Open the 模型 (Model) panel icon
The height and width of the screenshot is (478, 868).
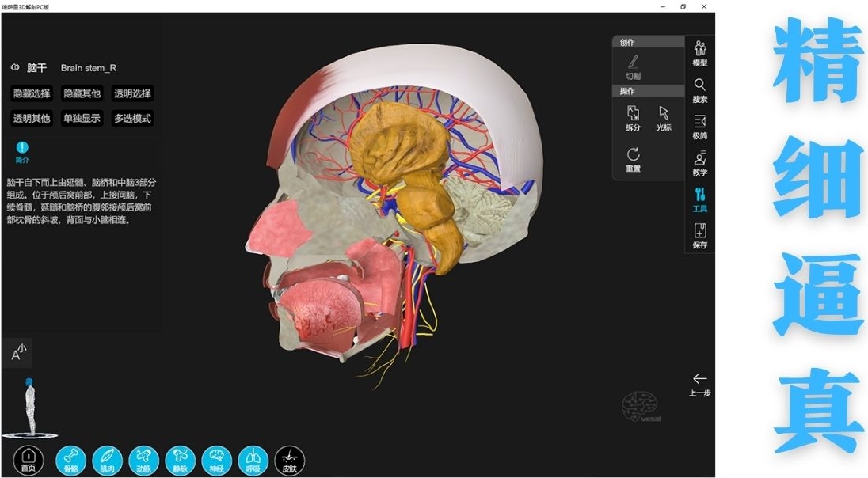(700, 54)
